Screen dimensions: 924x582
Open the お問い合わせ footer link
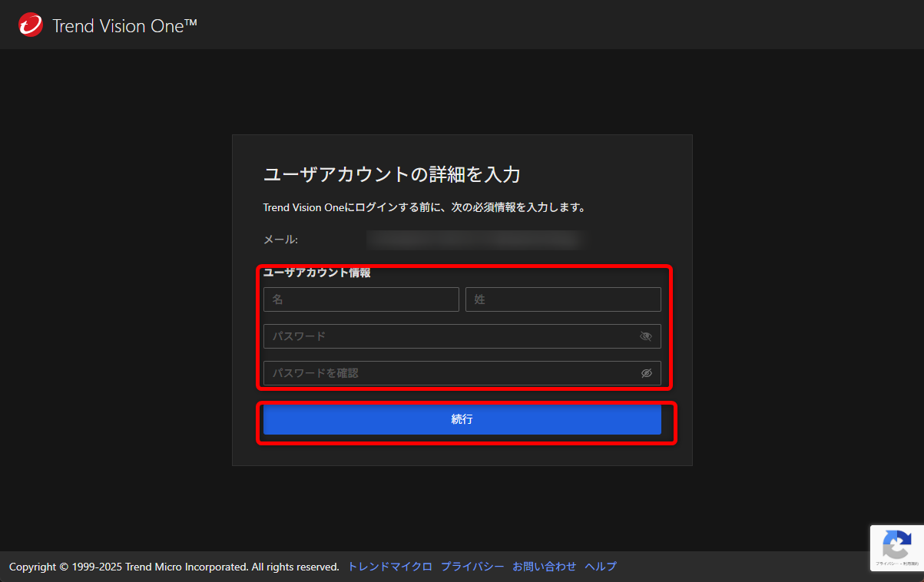click(544, 566)
